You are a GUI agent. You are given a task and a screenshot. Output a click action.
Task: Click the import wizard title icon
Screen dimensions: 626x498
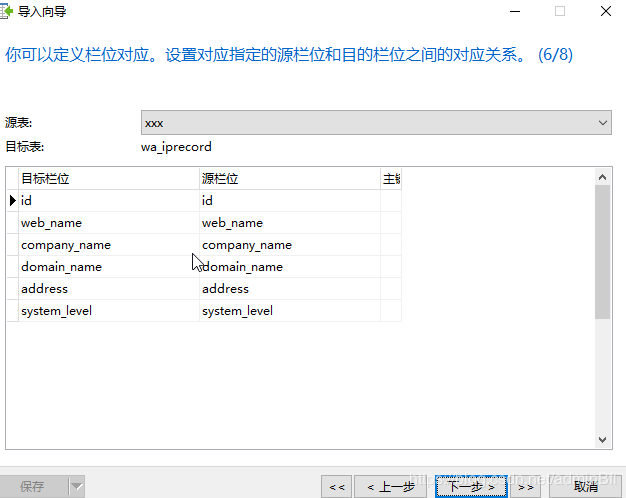pyautogui.click(x=6, y=11)
